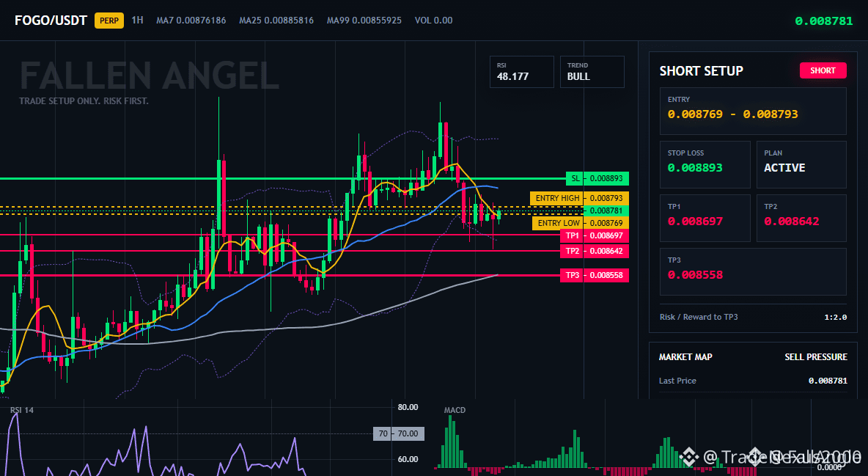Screen dimensions: 868x476
Task: Click the PERP badge
Action: point(109,21)
